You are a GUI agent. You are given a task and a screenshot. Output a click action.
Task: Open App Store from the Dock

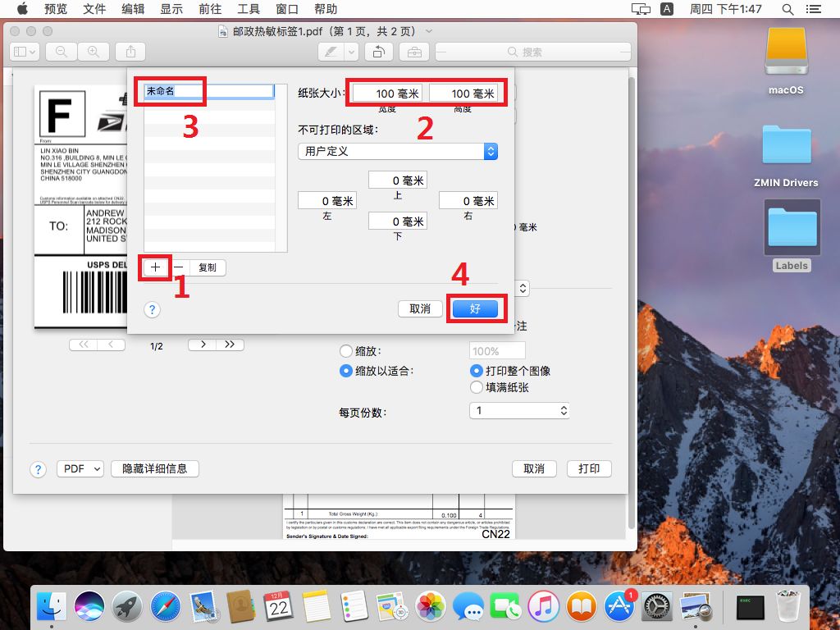(620, 607)
